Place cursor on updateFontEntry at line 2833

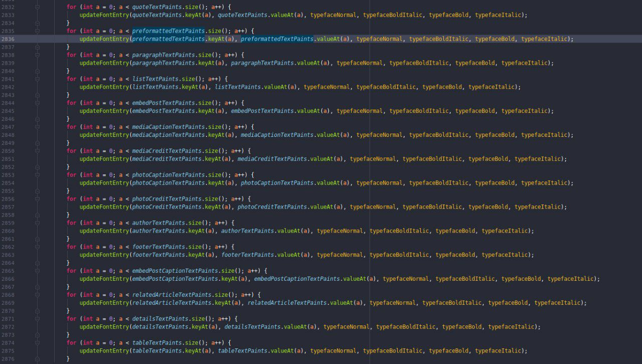coord(104,15)
